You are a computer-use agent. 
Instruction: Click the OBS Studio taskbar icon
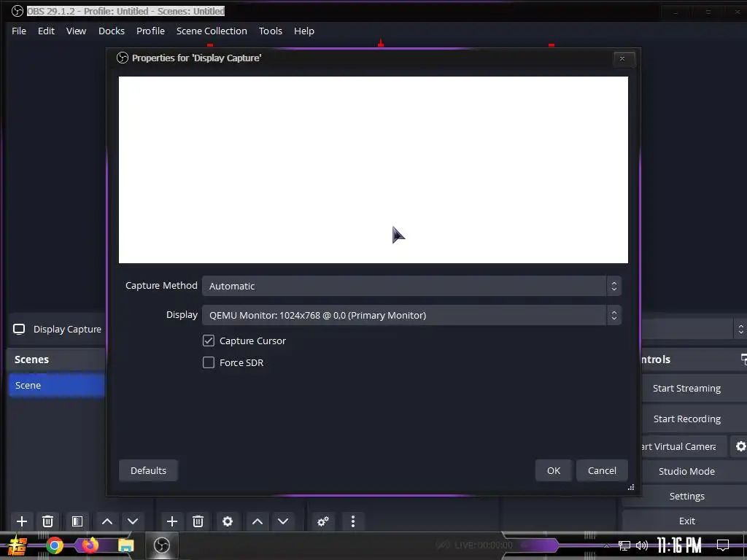click(161, 545)
